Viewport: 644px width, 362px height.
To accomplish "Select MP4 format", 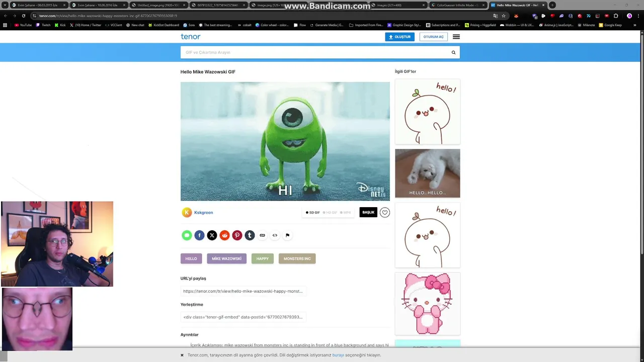I will pos(346,213).
